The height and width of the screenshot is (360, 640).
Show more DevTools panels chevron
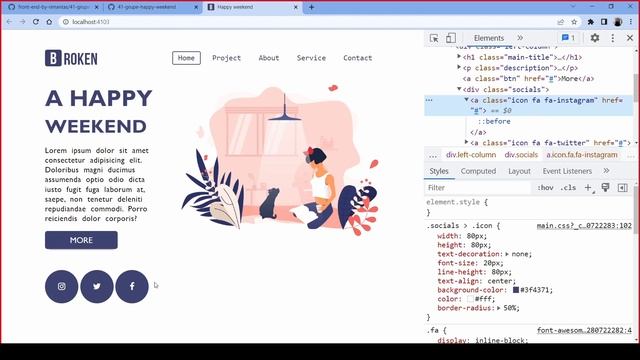[520, 38]
